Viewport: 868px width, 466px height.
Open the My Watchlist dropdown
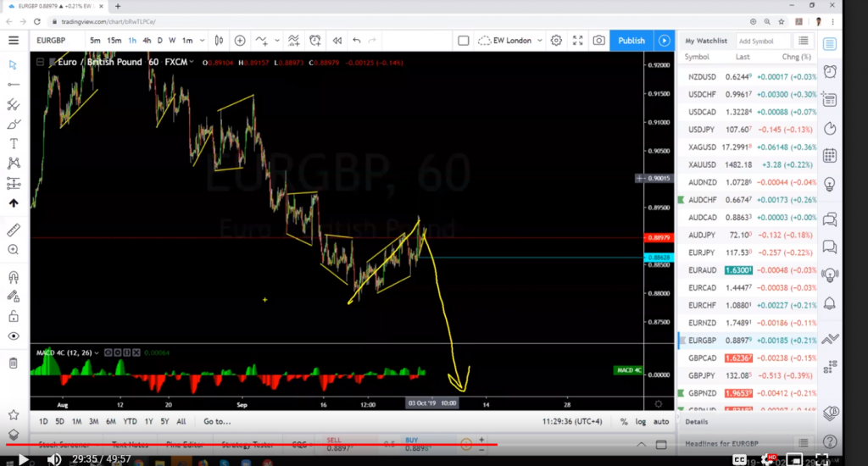point(706,41)
